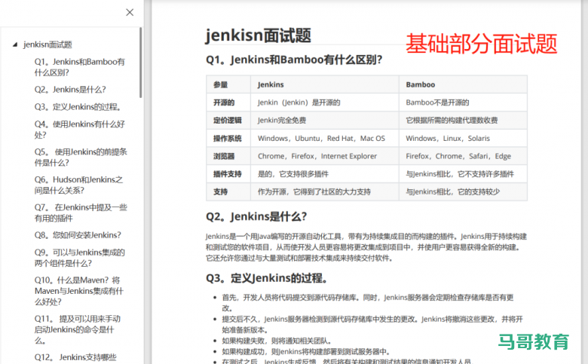Go to Q11 手动启动Jenkins的命令 entry
This screenshot has height=364, width=588.
[x=79, y=329]
